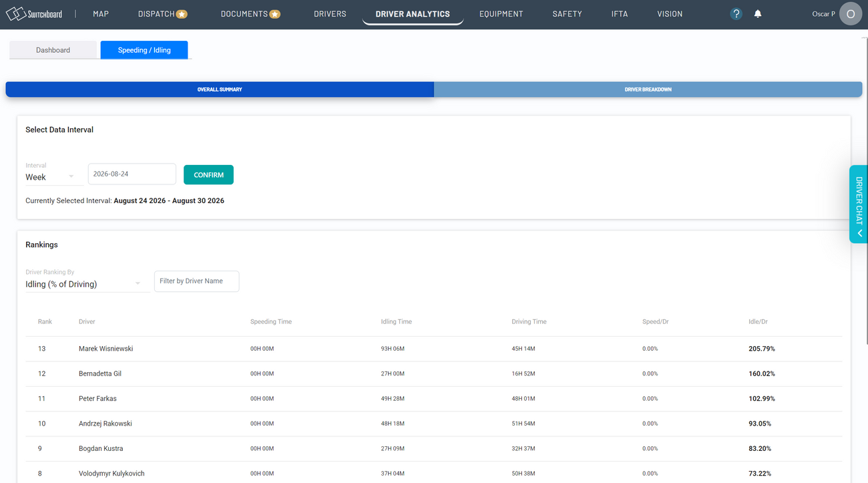Click the Rankings heading
868x483 pixels.
41,245
